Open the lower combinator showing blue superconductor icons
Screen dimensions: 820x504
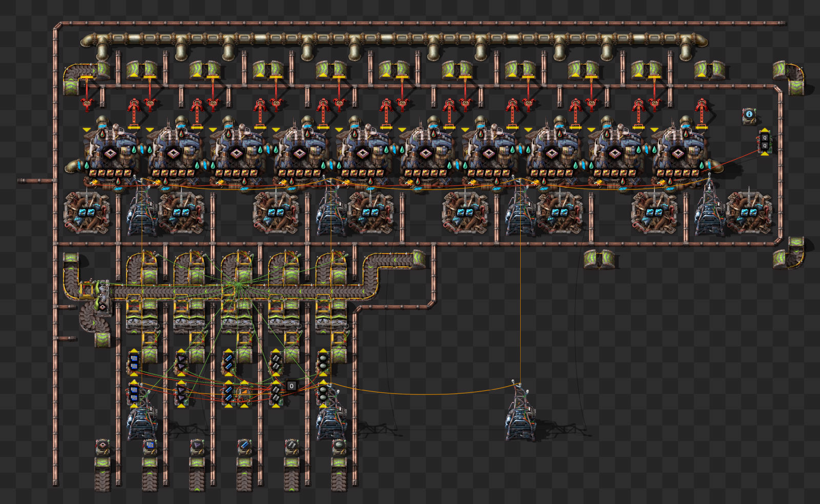(229, 394)
